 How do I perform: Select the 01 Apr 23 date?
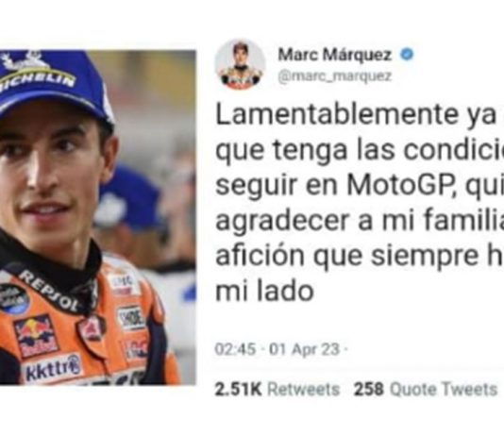[x=304, y=349]
